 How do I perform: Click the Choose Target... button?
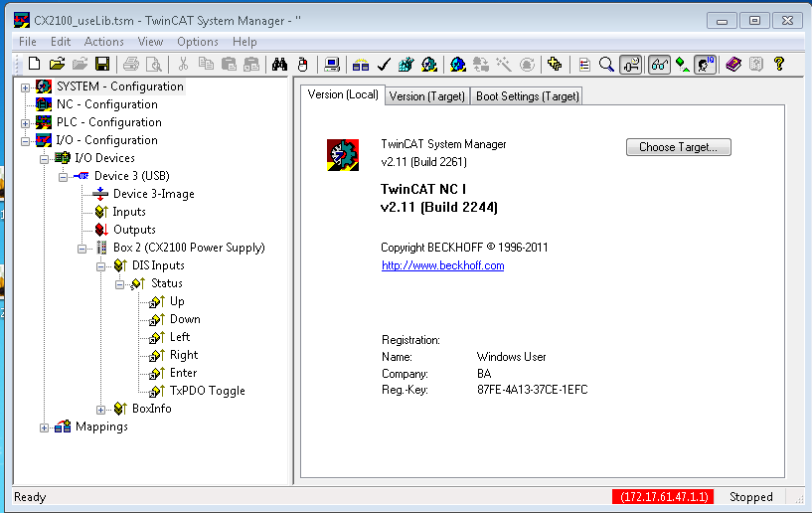pyautogui.click(x=679, y=147)
